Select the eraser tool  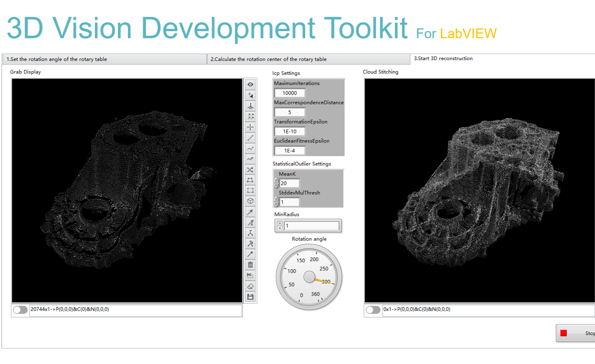click(x=250, y=285)
